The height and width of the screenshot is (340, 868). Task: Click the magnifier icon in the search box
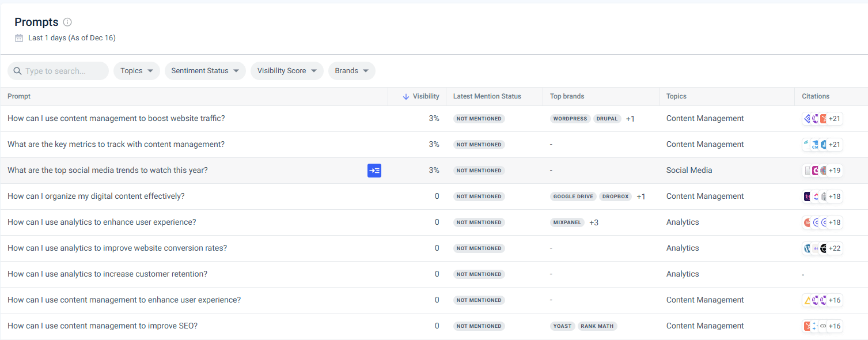coord(17,71)
